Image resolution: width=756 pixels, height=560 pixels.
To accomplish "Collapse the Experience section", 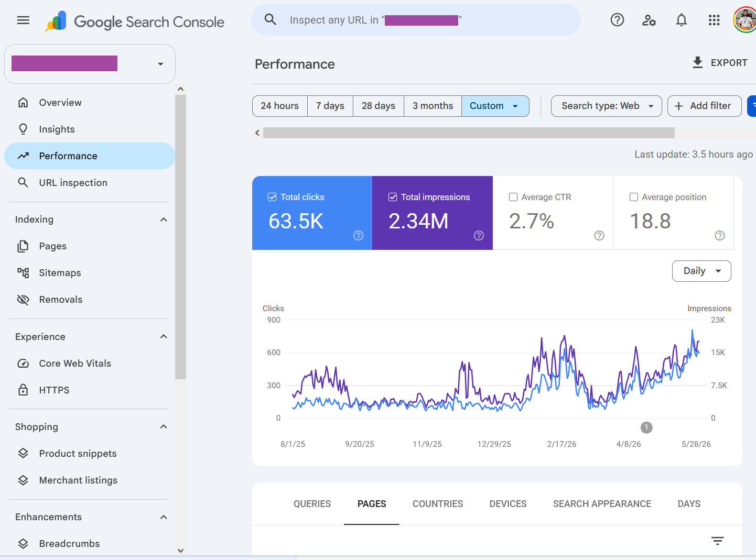I will (x=164, y=336).
